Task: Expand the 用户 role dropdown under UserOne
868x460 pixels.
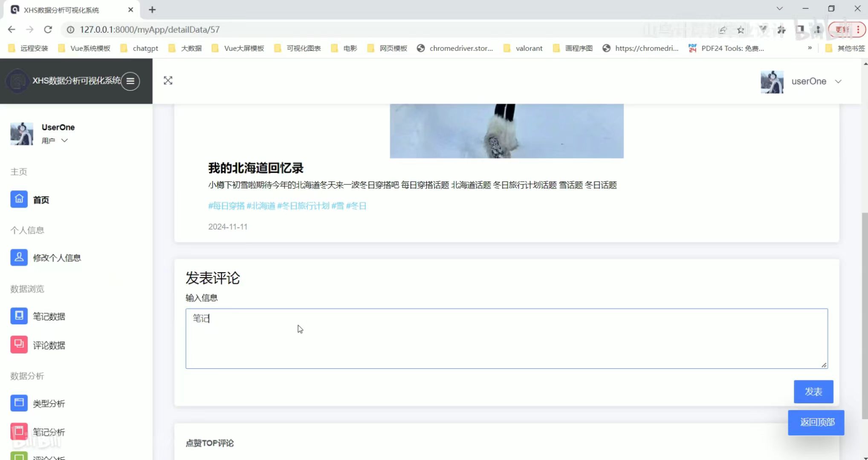Action: (x=64, y=141)
